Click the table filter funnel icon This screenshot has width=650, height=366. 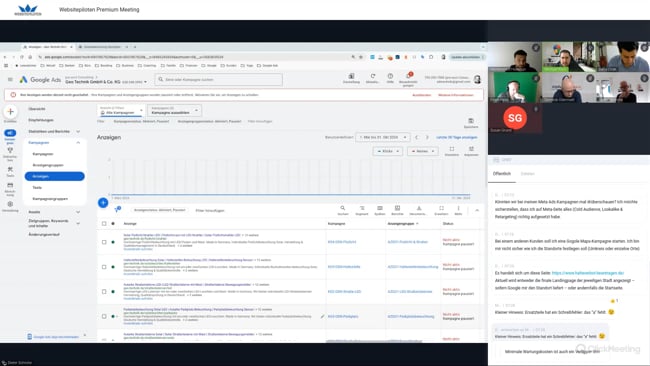tap(117, 210)
